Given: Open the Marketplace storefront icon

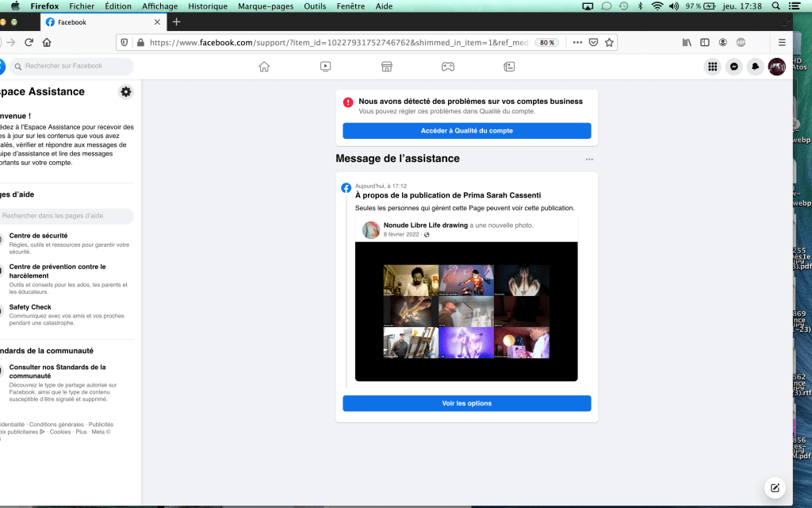Looking at the screenshot, I should coord(387,67).
